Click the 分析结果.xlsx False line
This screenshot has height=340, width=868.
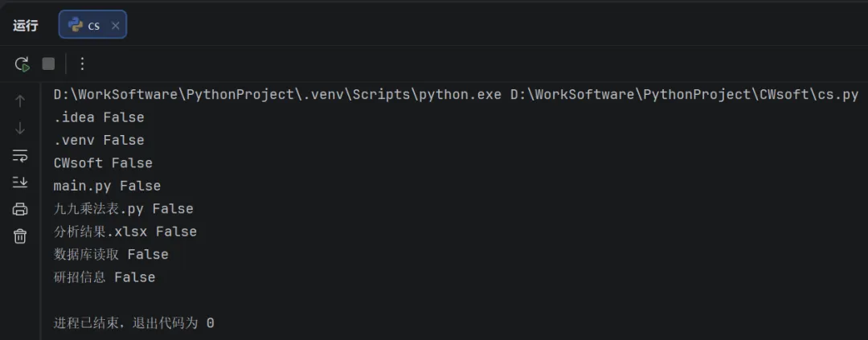(125, 231)
